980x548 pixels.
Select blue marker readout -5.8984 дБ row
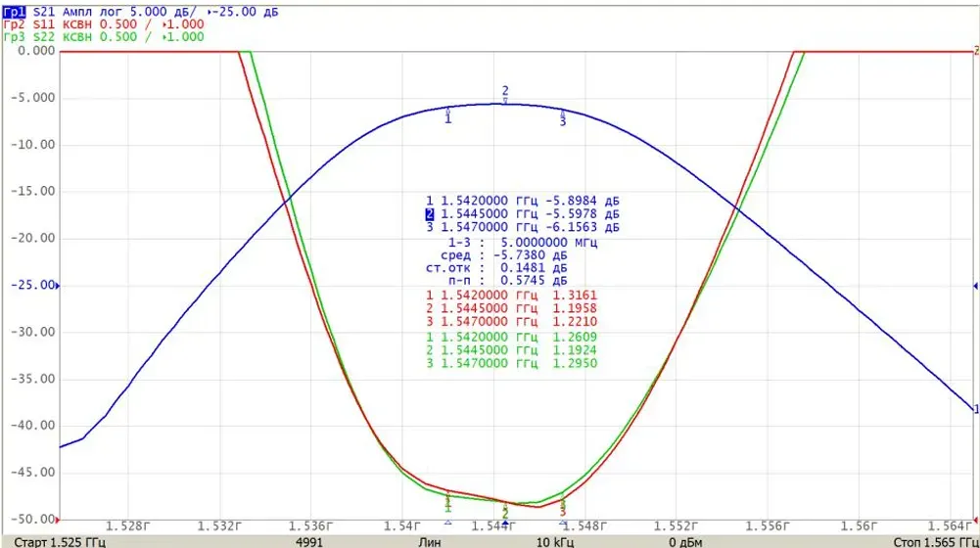click(523, 202)
